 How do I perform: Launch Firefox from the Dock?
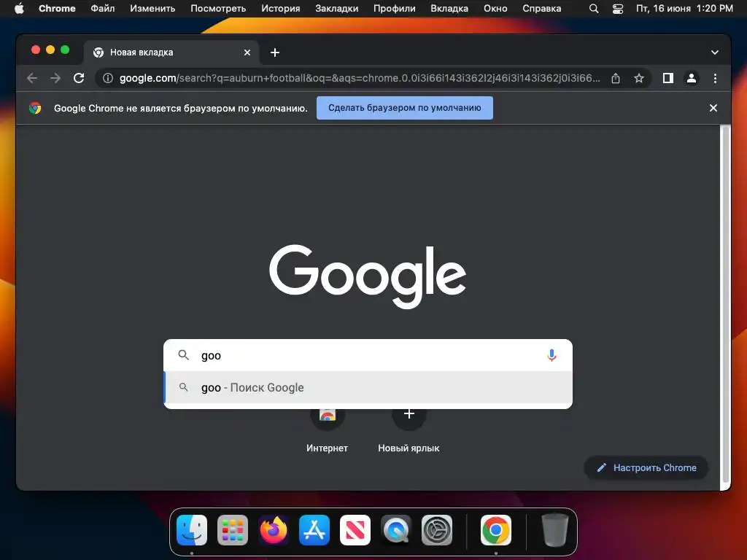tap(274, 530)
